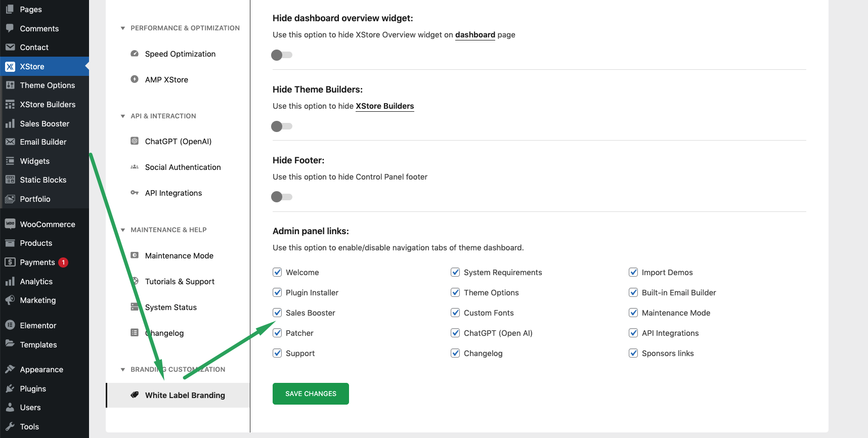Open Maintenance Mode settings tab
This screenshot has width=868, height=438.
pos(178,255)
